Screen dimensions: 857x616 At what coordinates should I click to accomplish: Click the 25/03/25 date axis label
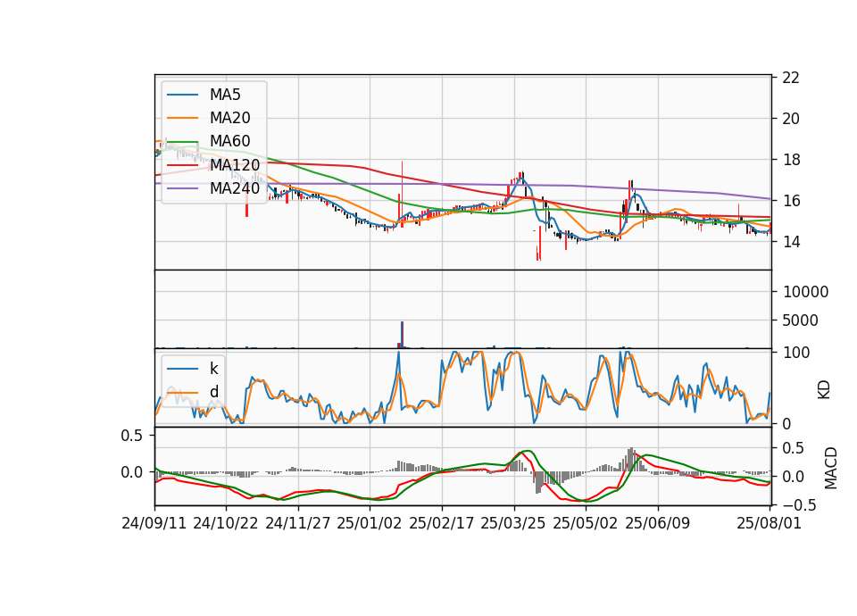[x=513, y=523]
